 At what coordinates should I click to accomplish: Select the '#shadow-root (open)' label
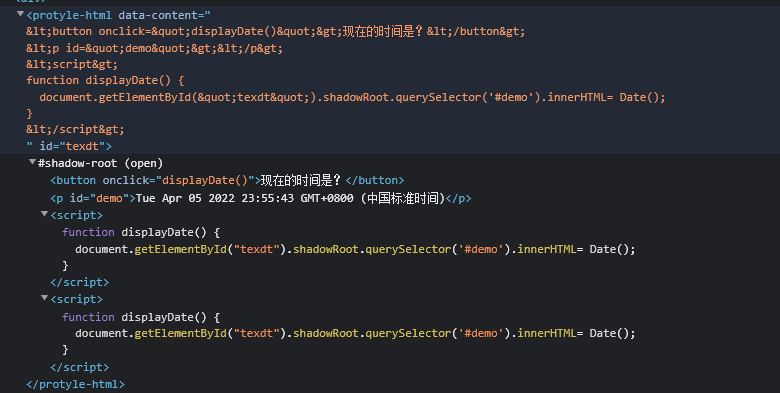pos(100,163)
